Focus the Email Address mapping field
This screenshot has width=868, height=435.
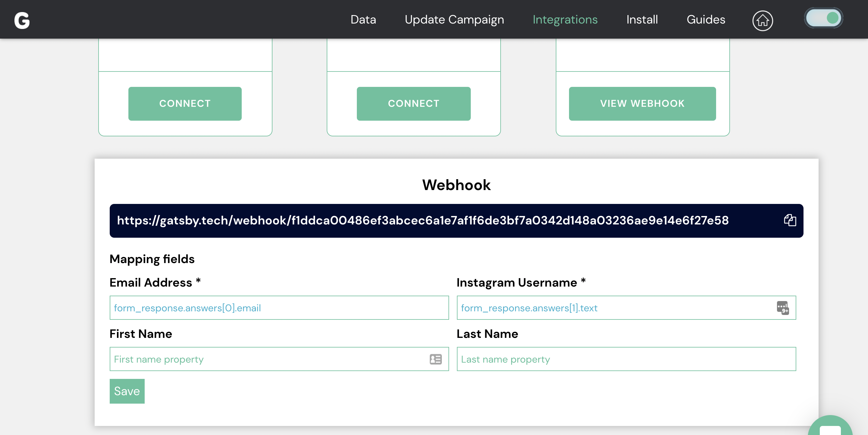click(279, 307)
